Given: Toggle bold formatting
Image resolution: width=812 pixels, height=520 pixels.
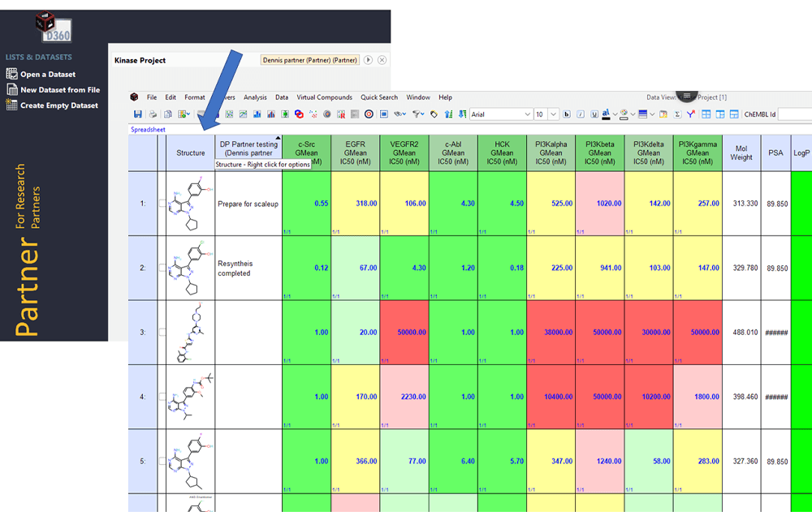Looking at the screenshot, I should click(x=567, y=114).
